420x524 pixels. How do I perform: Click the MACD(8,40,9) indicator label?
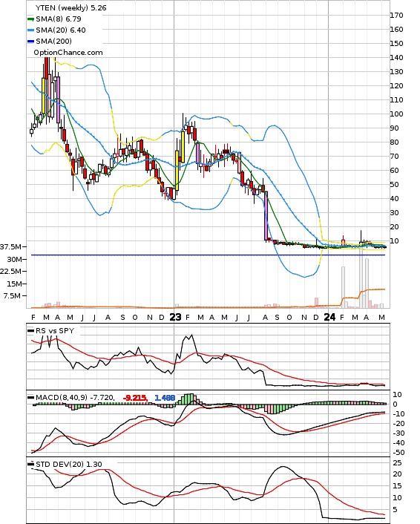pyautogui.click(x=62, y=398)
